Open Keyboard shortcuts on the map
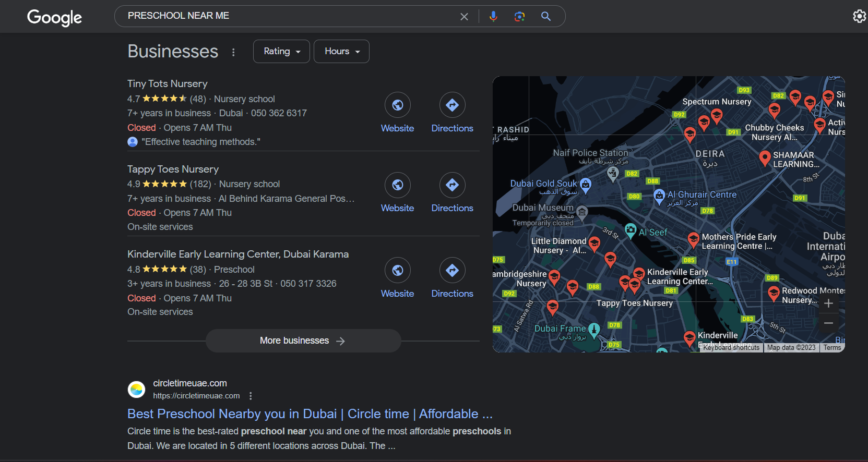 [731, 348]
